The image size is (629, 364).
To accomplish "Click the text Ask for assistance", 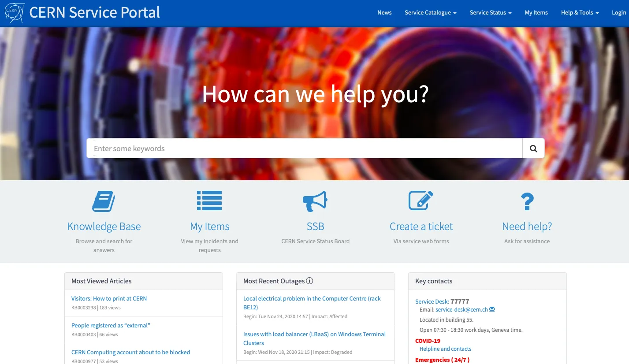I will coord(527,241).
